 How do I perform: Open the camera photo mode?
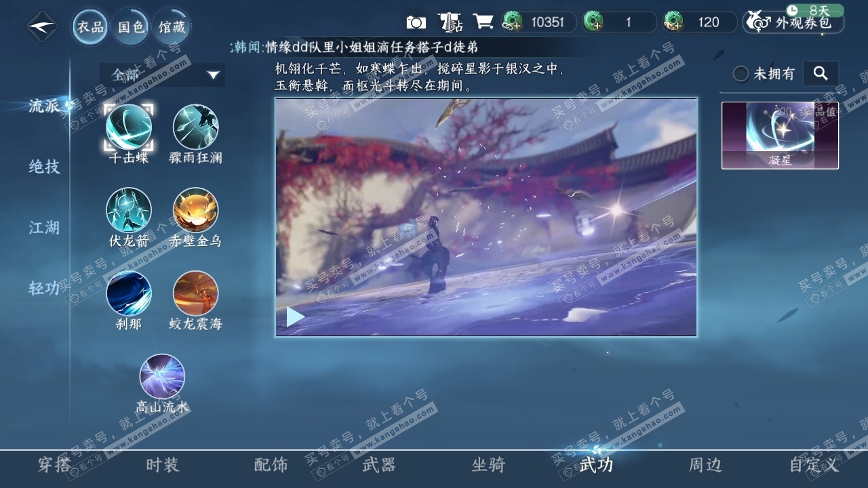pyautogui.click(x=416, y=22)
